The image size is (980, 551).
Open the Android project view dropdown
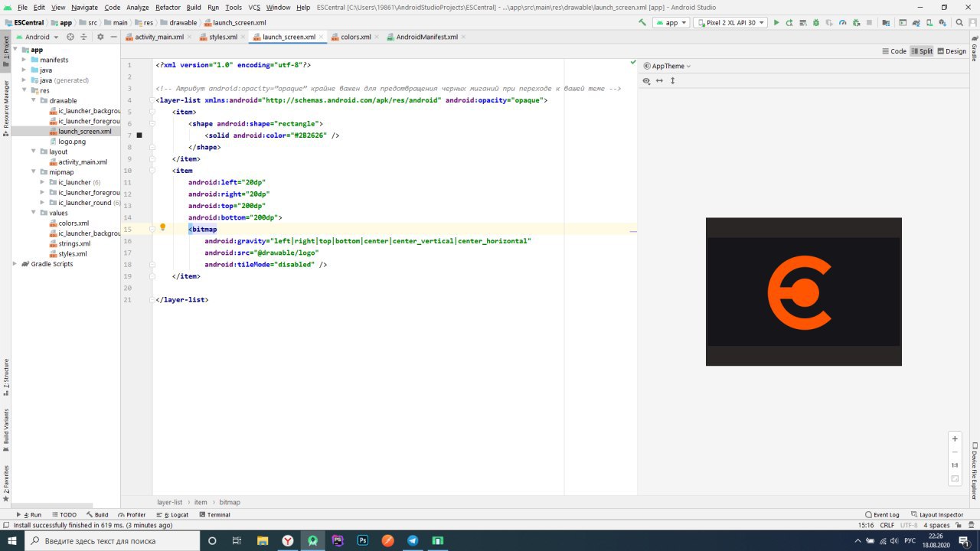tap(37, 37)
